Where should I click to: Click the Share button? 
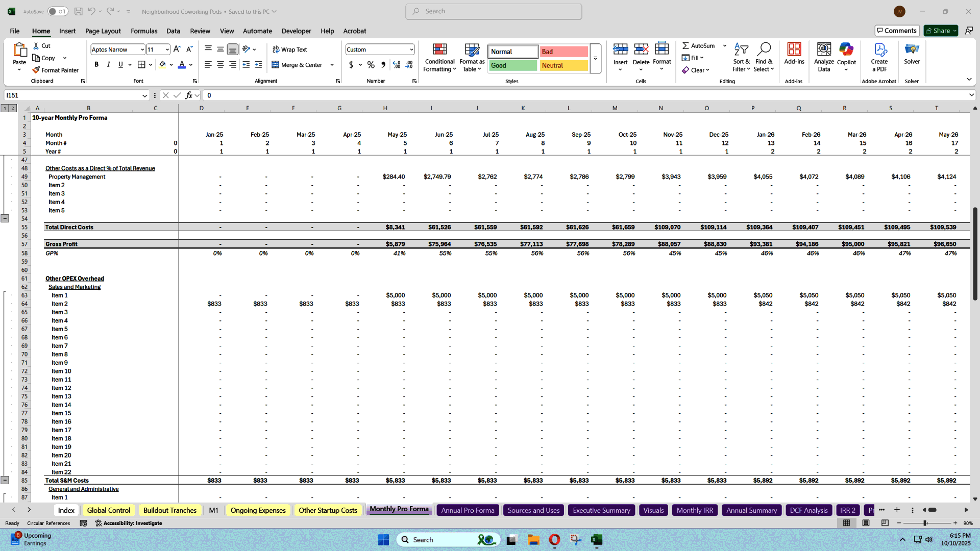(940, 31)
